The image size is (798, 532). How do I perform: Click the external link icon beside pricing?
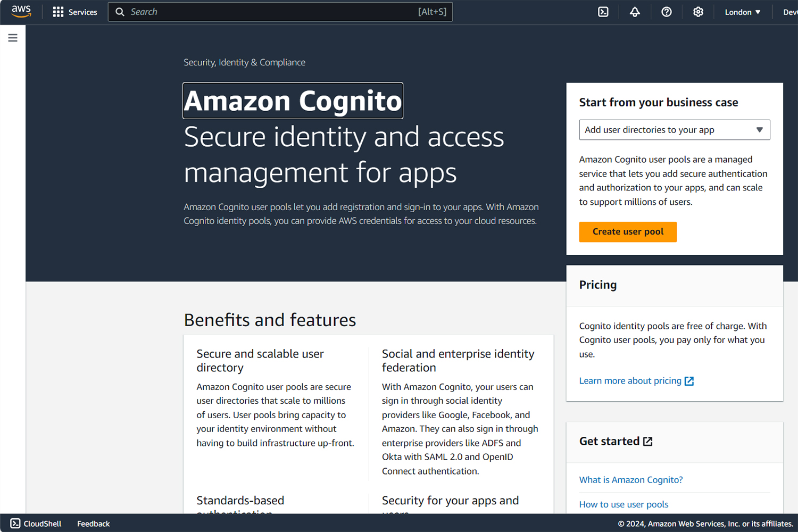689,381
